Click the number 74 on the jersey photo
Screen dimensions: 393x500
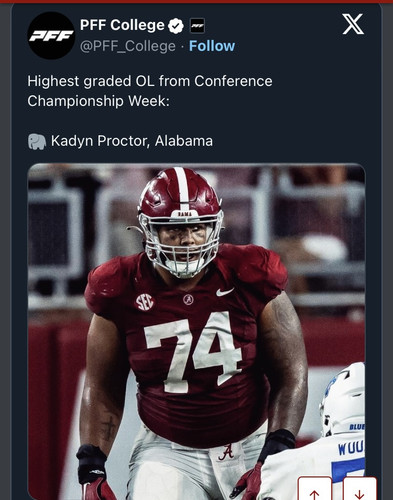[x=193, y=353]
